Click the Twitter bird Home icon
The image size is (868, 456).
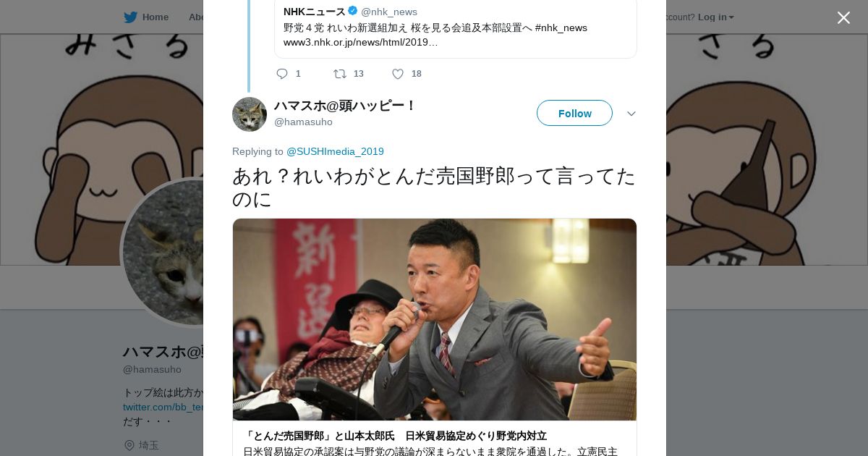pos(130,17)
